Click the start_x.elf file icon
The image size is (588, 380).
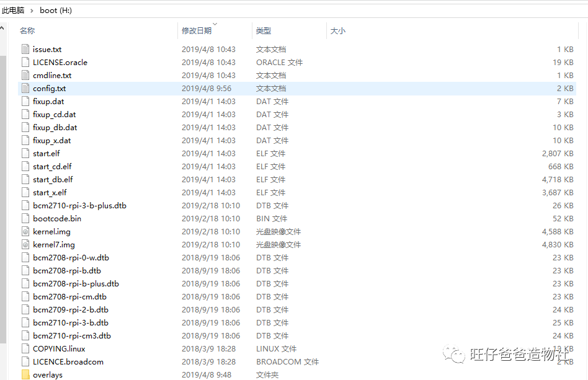pyautogui.click(x=25, y=193)
